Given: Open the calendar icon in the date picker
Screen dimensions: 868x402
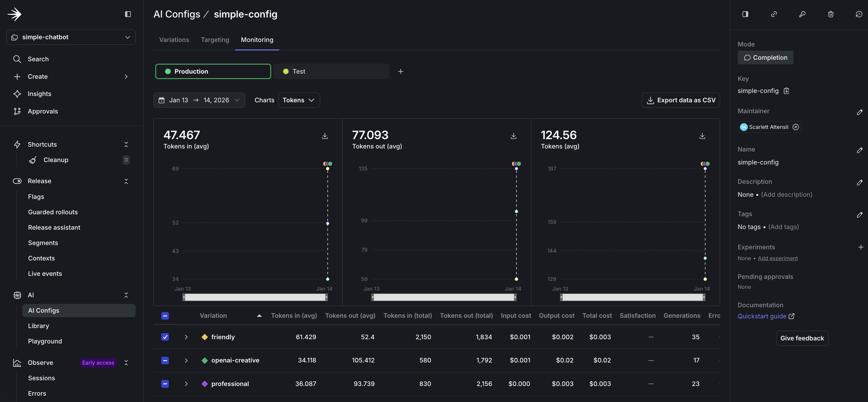Looking at the screenshot, I should (x=162, y=100).
